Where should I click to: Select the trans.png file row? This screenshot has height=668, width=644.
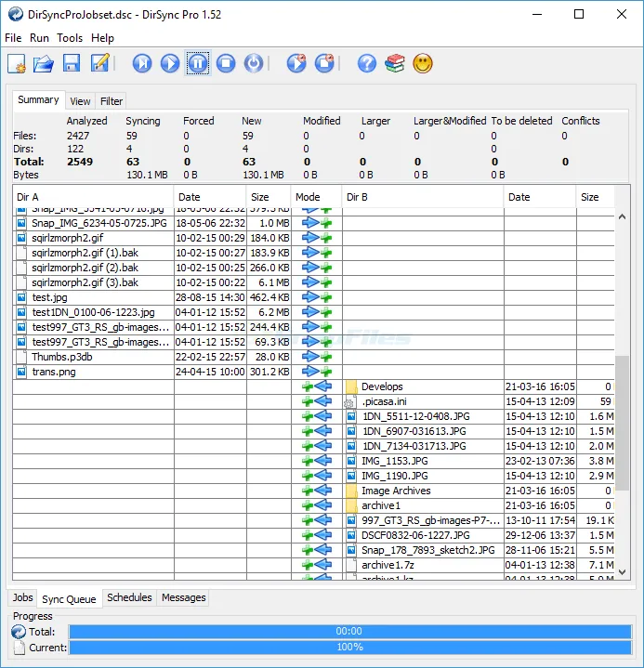pyautogui.click(x=313, y=372)
